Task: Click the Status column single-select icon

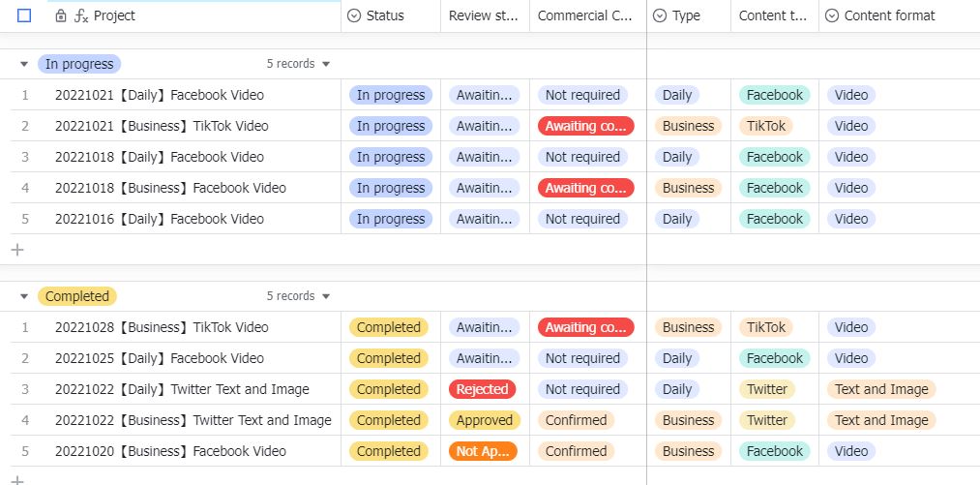Action: tap(354, 16)
